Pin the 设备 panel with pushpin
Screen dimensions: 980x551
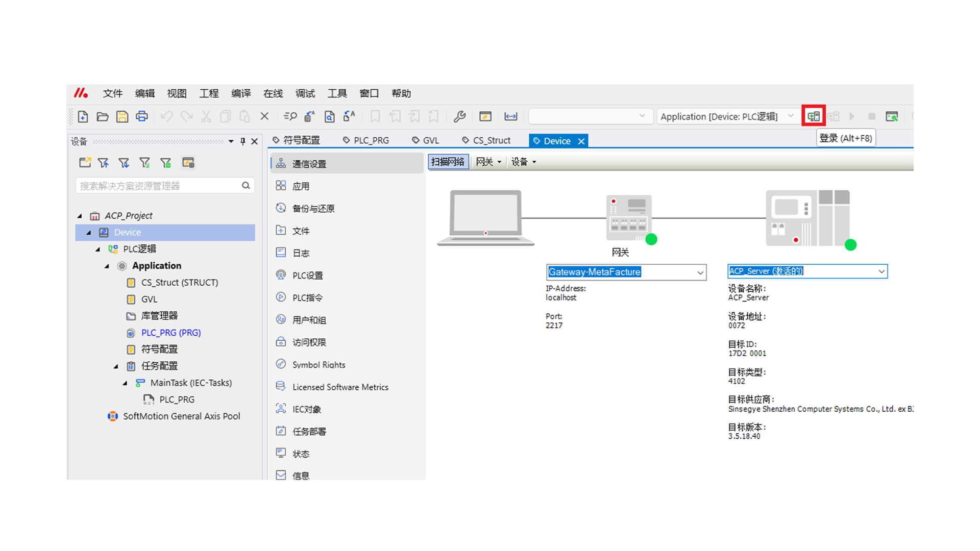[243, 141]
